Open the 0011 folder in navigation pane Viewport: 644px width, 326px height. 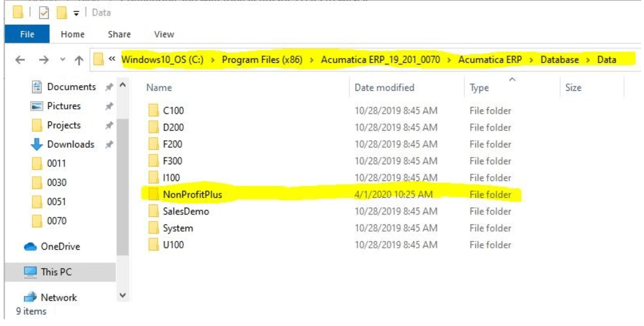[57, 164]
